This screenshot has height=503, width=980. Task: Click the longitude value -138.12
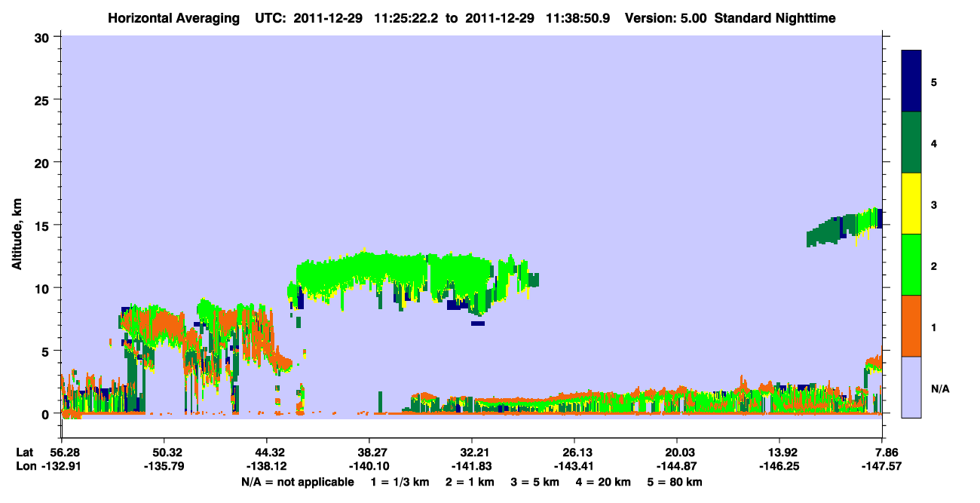coord(267,467)
